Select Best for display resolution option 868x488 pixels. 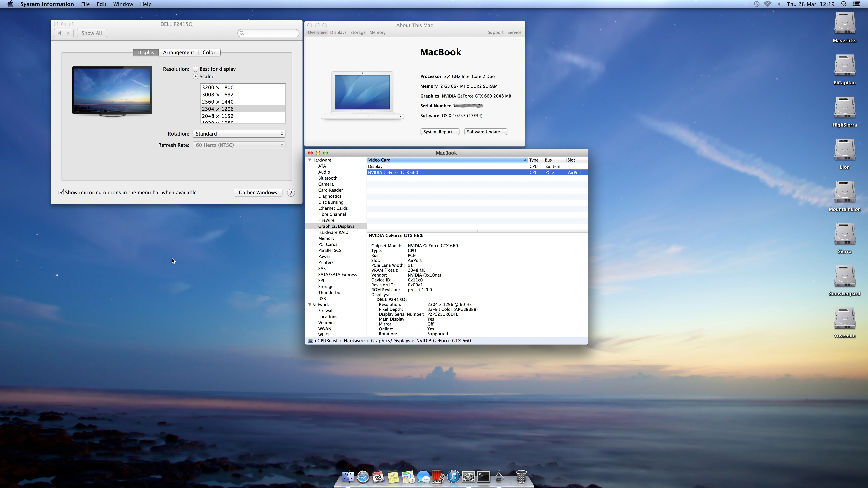(196, 69)
